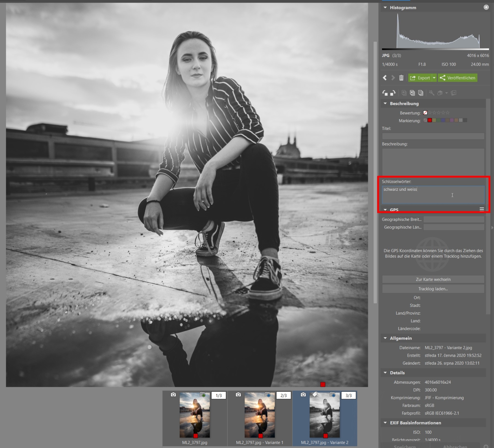Click camera icon on 2/3 thumbnail
494x448 pixels.
238,395
